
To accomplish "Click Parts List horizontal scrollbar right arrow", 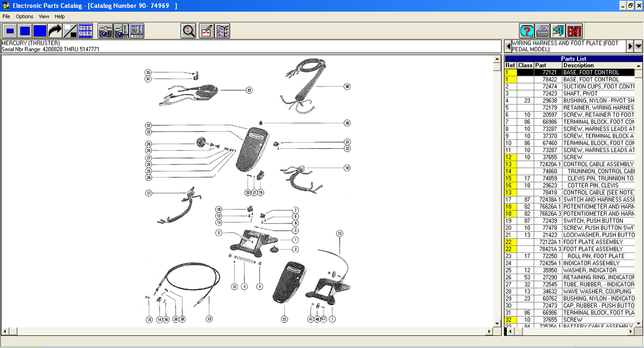I will [631, 332].
